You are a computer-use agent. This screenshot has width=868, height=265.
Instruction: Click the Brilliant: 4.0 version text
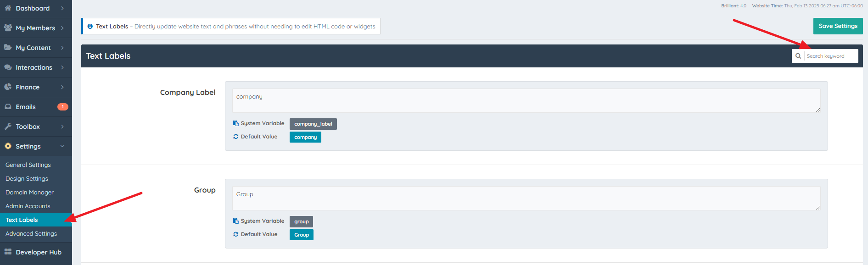734,6
